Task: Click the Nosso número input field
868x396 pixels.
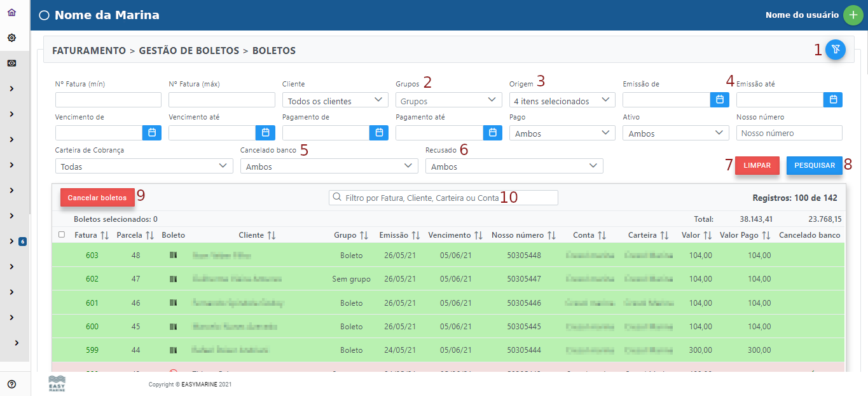Action: [x=789, y=133]
